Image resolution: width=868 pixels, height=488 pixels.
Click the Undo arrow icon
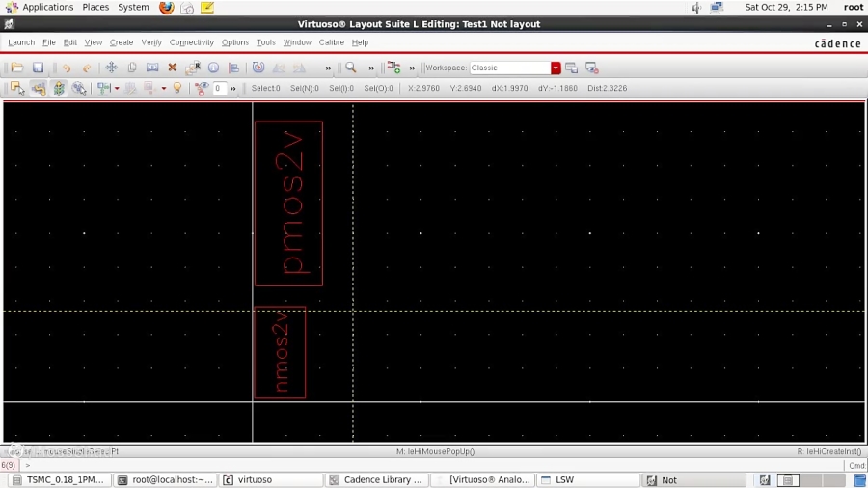67,68
